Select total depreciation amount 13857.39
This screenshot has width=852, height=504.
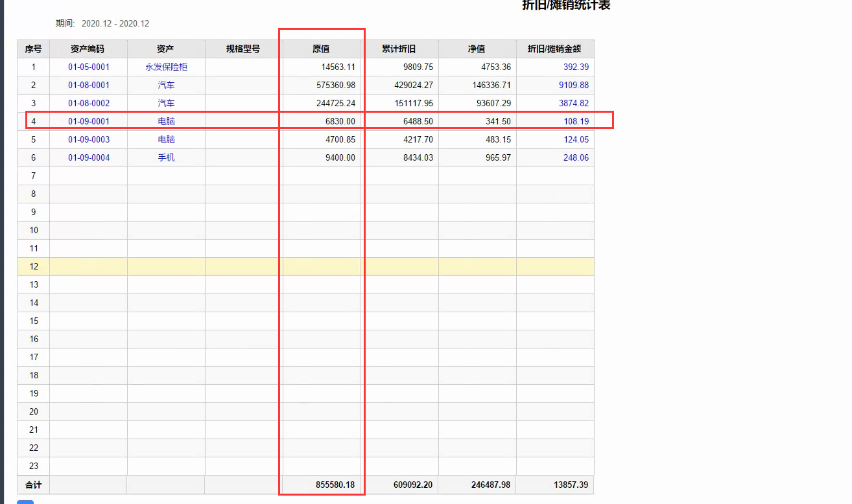[555, 485]
